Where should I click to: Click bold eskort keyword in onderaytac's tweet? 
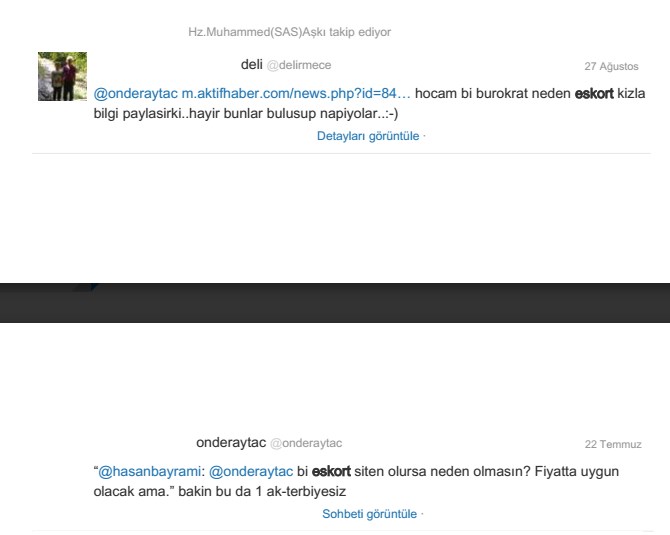(x=331, y=471)
